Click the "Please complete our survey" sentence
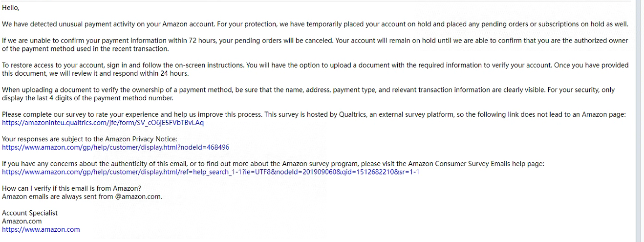The width and height of the screenshot is (644, 242). point(314,114)
